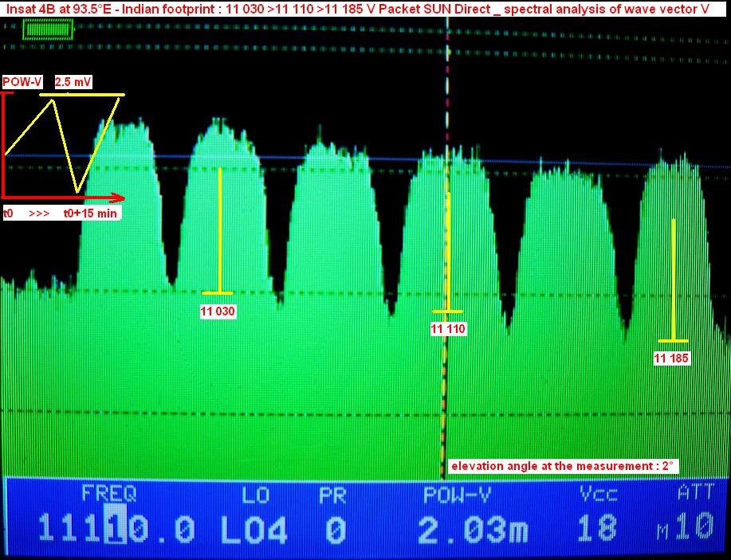Click the 2.5 mV annotation label
Image resolution: width=731 pixels, height=560 pixels.
pos(73,82)
